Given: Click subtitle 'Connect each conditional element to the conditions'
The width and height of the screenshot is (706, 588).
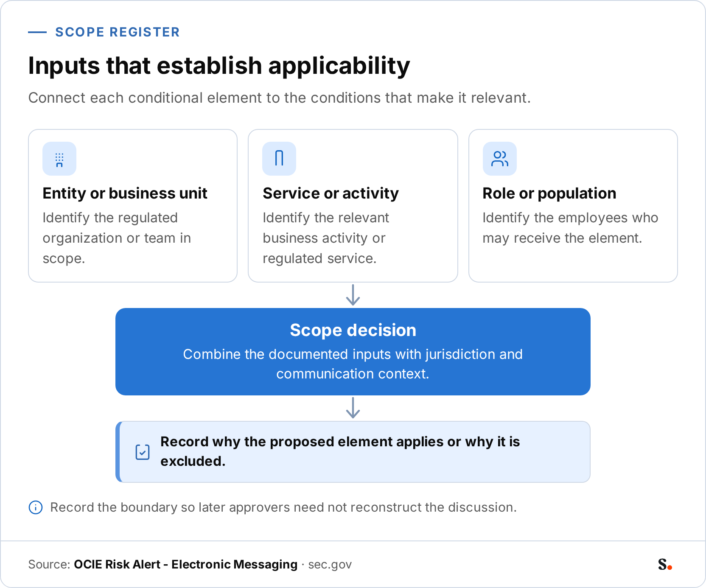Looking at the screenshot, I should pos(280,98).
